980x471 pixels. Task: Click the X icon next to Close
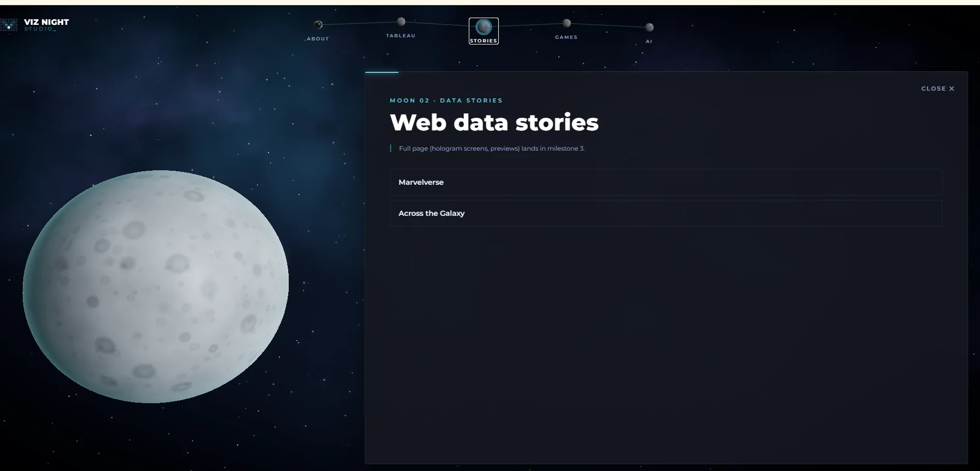pyautogui.click(x=952, y=89)
